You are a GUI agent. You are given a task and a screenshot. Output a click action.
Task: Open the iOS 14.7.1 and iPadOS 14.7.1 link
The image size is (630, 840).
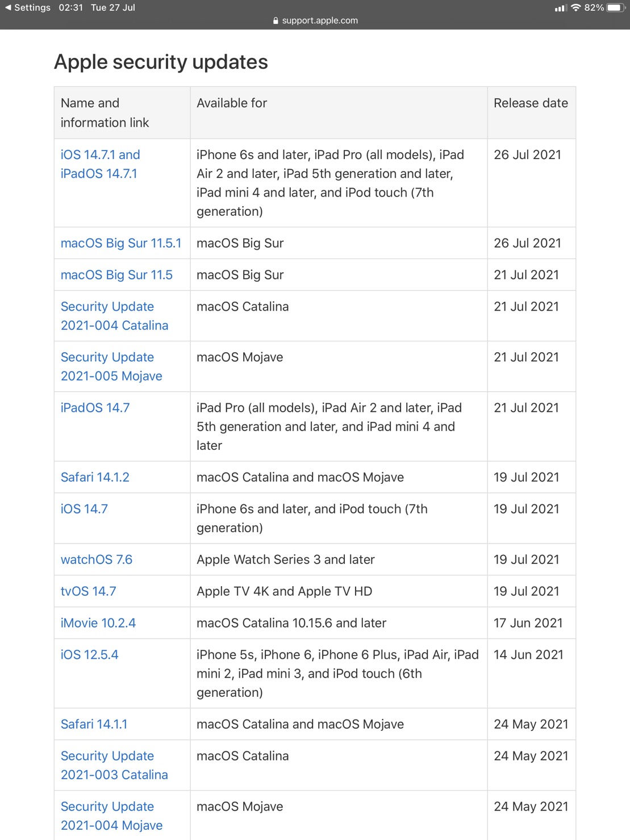pos(100,164)
